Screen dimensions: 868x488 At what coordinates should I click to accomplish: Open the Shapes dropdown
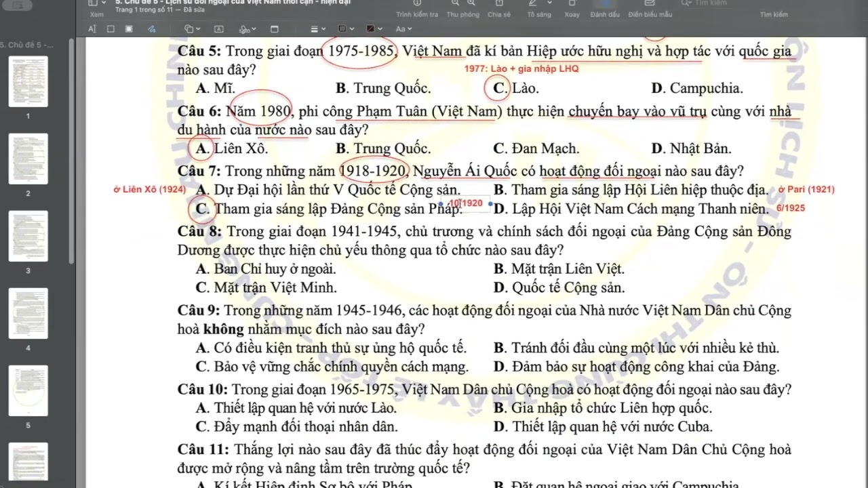click(193, 29)
